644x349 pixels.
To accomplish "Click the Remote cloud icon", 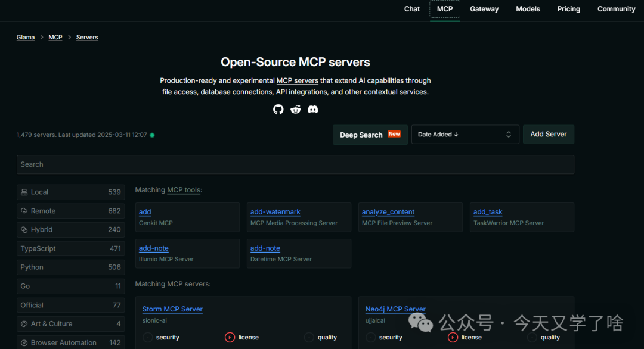I will tap(24, 211).
